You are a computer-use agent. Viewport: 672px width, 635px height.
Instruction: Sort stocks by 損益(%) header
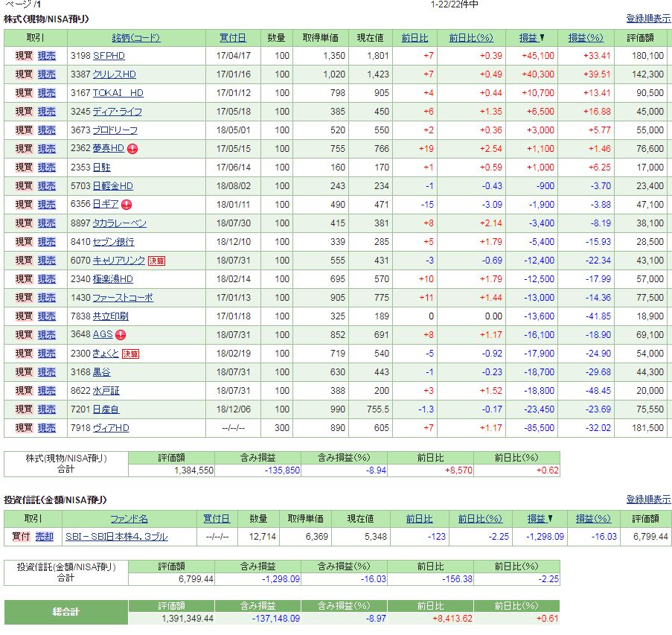(586, 38)
